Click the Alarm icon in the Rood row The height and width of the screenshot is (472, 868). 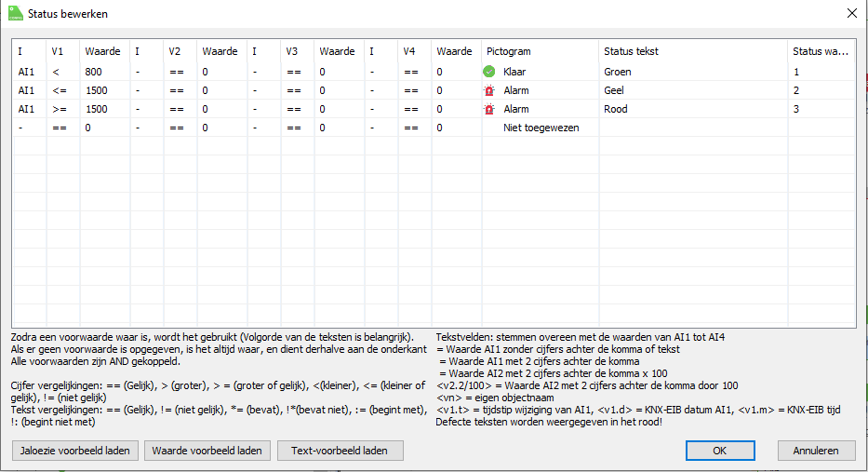click(489, 109)
